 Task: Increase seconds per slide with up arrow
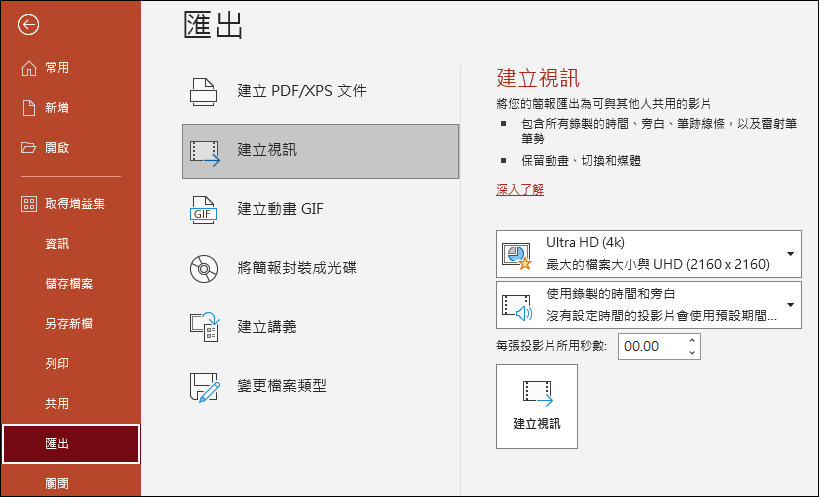(692, 341)
